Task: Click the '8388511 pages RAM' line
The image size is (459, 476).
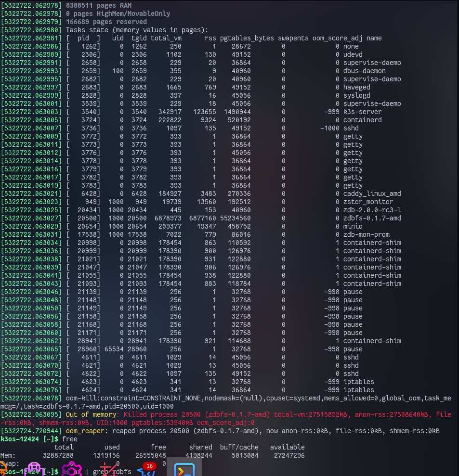Action: [99, 5]
